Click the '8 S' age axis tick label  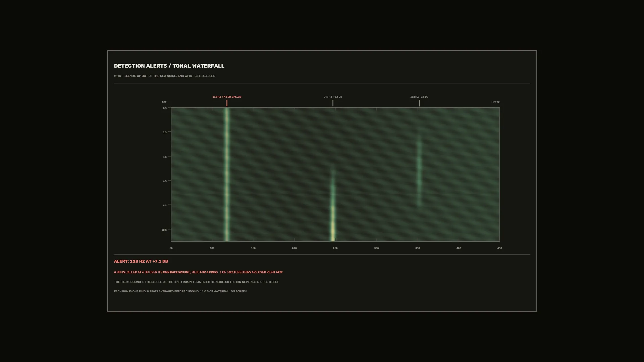coord(165,205)
